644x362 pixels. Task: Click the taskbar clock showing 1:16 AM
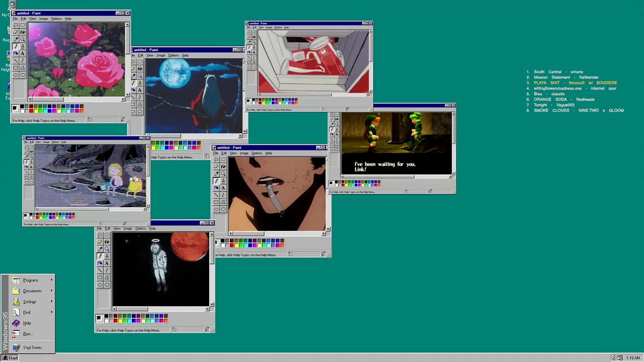633,358
